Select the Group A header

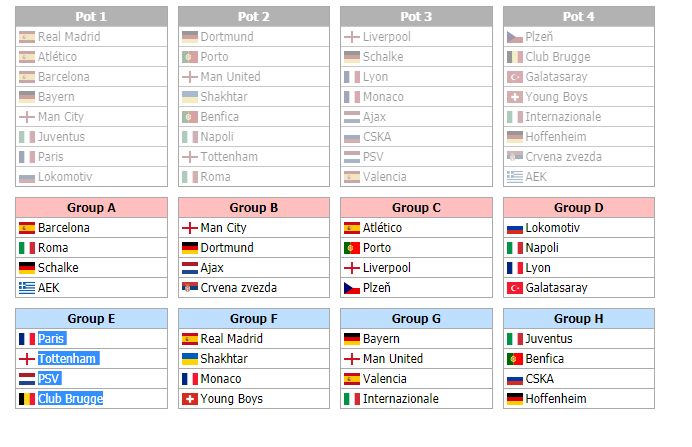(x=91, y=207)
